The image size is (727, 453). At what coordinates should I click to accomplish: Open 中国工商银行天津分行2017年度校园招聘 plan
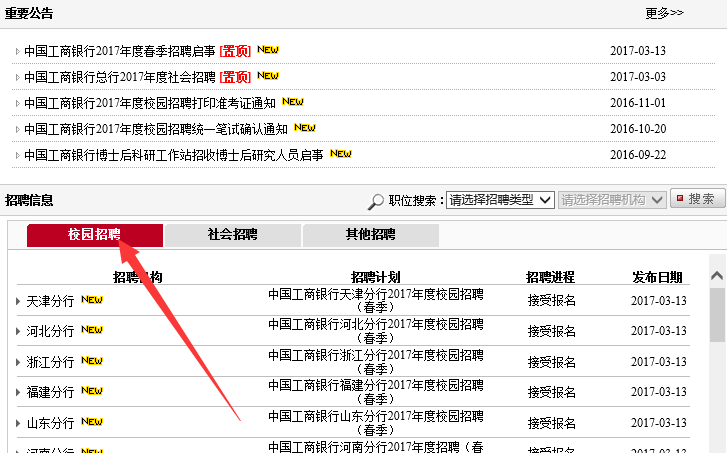click(376, 300)
